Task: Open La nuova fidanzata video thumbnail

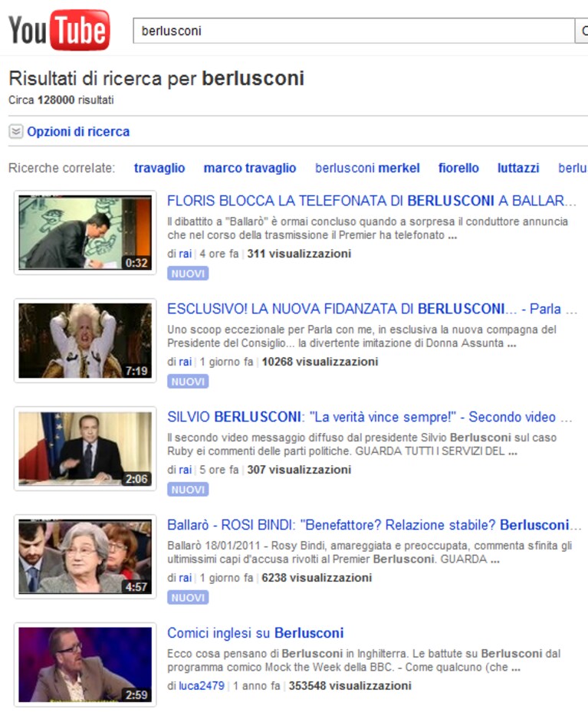Action: click(85, 341)
